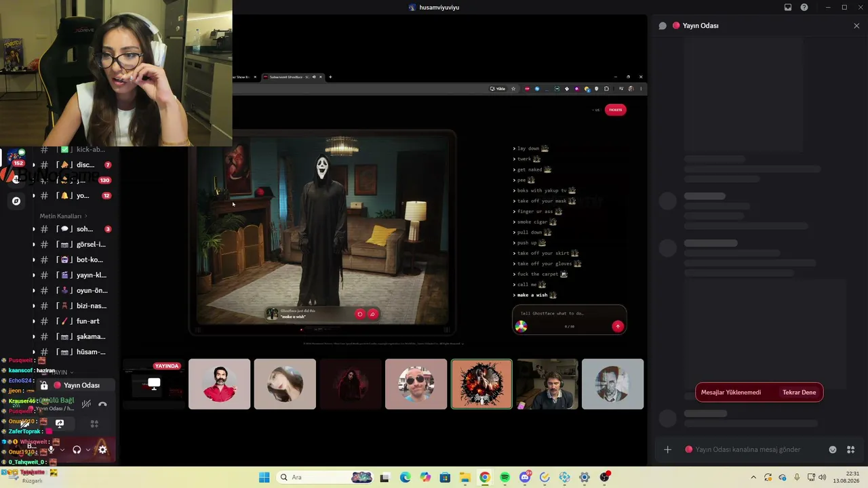Select participant tile with red-shirt mustached man
The height and width of the screenshot is (488, 868).
click(x=219, y=384)
